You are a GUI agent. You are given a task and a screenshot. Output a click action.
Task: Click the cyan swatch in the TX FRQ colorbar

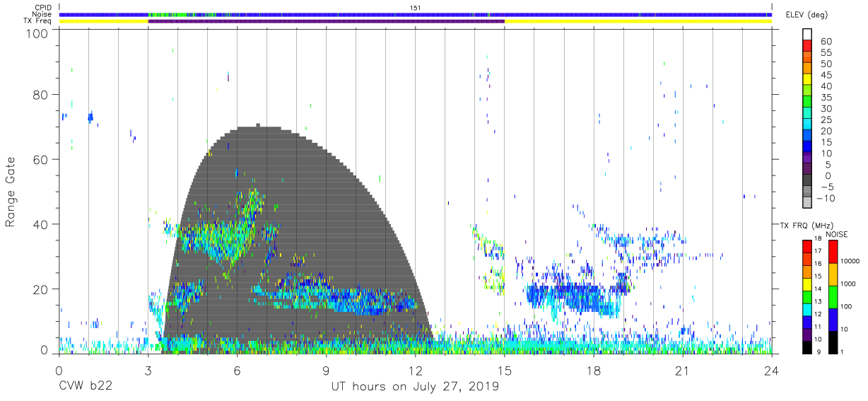pyautogui.click(x=807, y=309)
